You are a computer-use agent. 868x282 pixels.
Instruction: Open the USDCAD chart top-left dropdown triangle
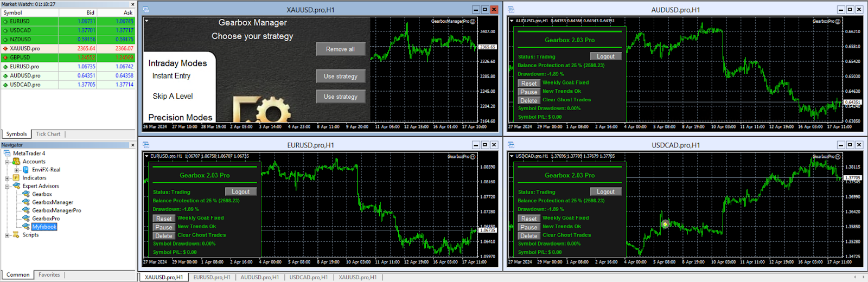click(x=512, y=156)
